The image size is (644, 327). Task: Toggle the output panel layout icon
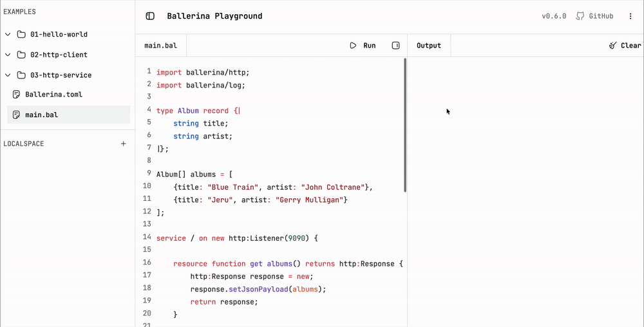(x=395, y=46)
